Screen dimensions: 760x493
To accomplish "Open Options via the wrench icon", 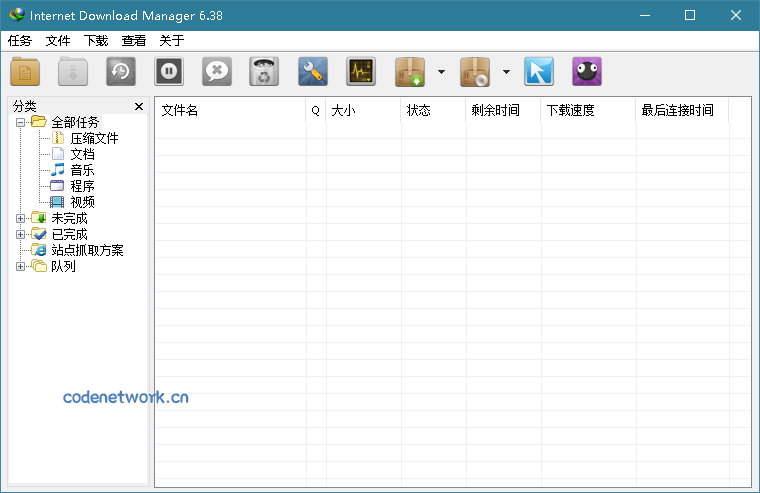I will point(313,72).
